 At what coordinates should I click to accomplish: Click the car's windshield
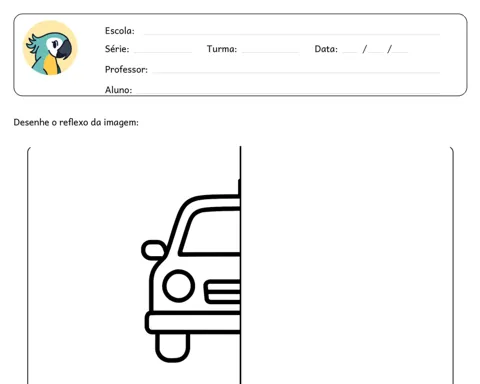[210, 232]
